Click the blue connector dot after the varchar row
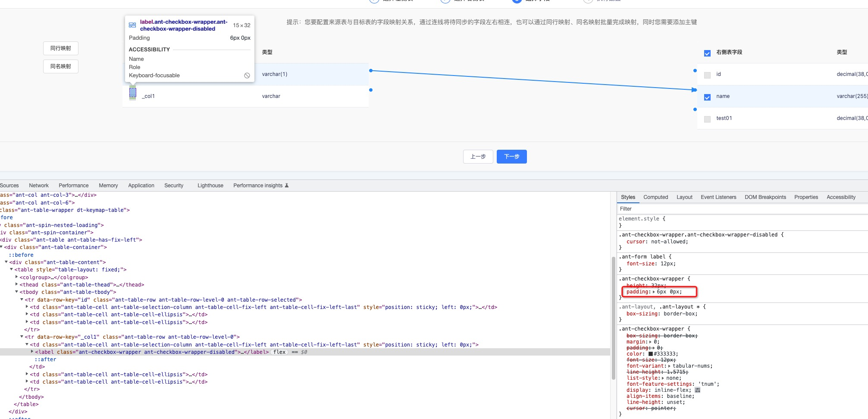 pos(371,90)
